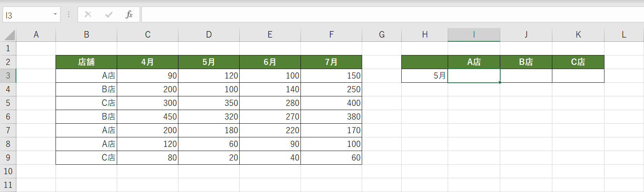Click inside the Name Box showing I3
The image size is (644, 192).
(27, 15)
